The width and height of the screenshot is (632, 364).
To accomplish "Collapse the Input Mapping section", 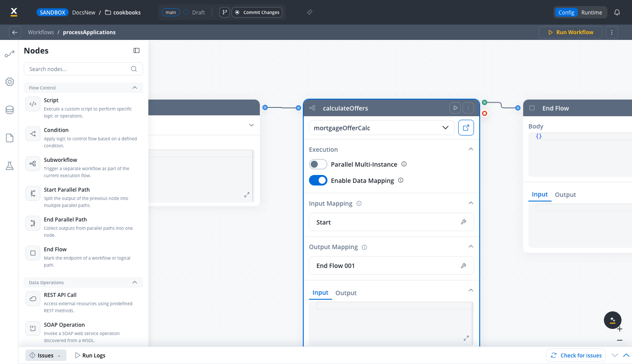I will (x=470, y=203).
